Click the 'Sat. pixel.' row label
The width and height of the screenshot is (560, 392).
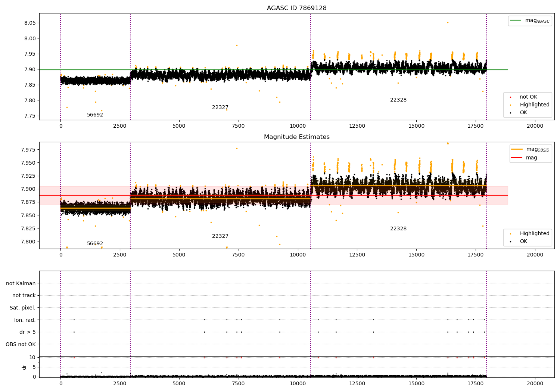pos(23,308)
